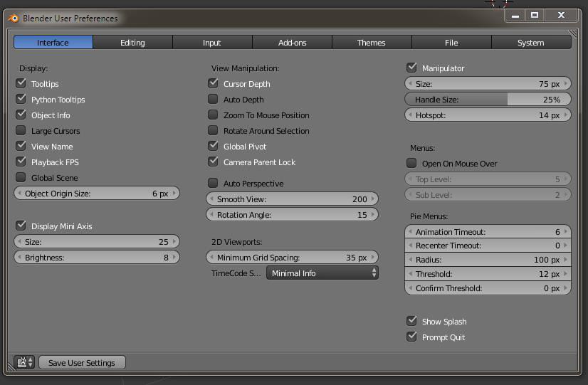This screenshot has height=385, width=588.
Task: Go to the System preferences tab
Action: [530, 43]
